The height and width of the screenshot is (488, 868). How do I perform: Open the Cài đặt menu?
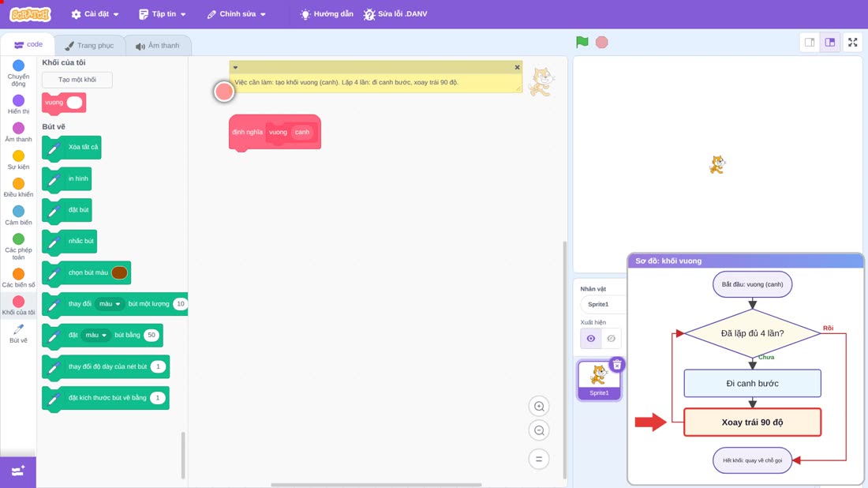pyautogui.click(x=95, y=14)
